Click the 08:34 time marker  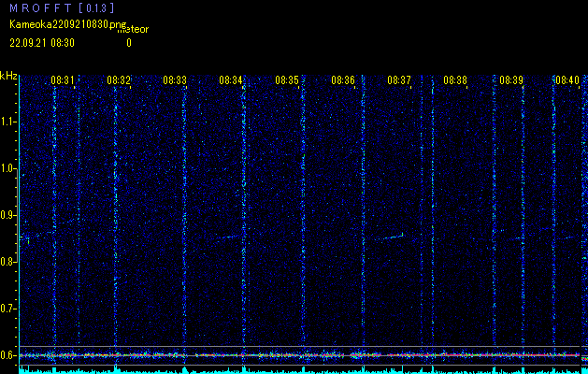(231, 80)
